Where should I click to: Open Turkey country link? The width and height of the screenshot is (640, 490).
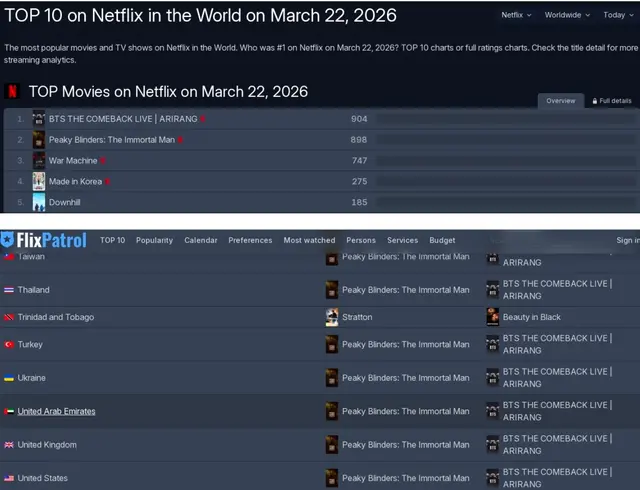pyautogui.click(x=30, y=345)
